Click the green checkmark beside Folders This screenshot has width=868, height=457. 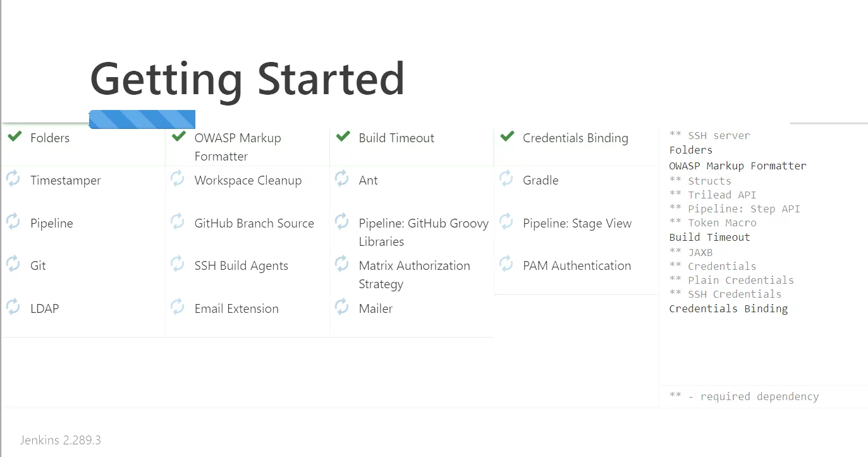tap(15, 136)
